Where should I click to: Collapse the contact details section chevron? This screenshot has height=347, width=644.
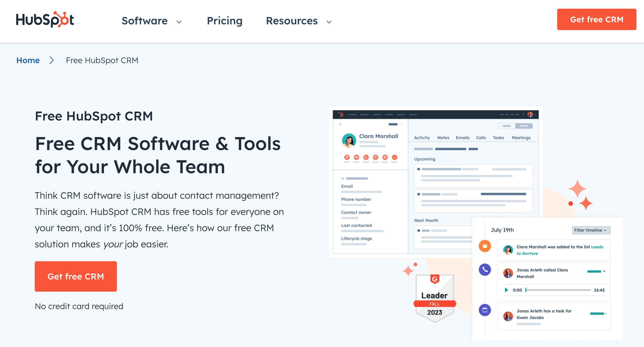click(x=343, y=179)
